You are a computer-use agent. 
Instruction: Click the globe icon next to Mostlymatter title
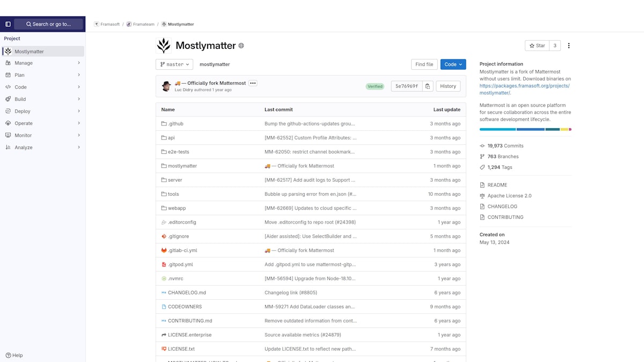point(240,46)
